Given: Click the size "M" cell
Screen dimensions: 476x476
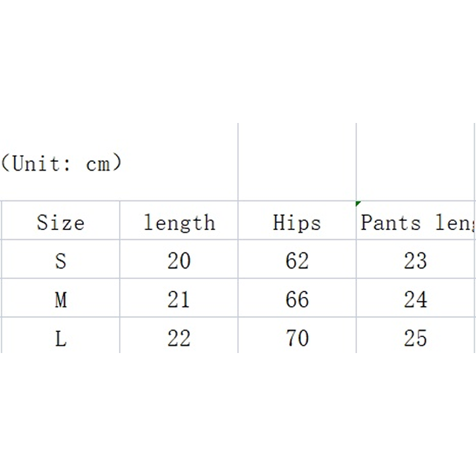Looking at the screenshot, I should [x=61, y=299].
